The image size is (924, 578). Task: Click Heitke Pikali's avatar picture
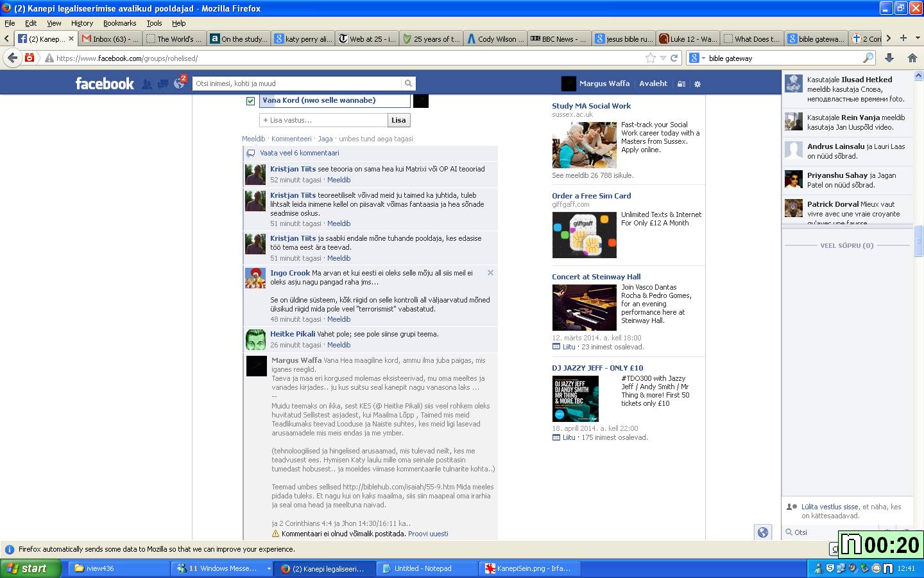click(255, 339)
